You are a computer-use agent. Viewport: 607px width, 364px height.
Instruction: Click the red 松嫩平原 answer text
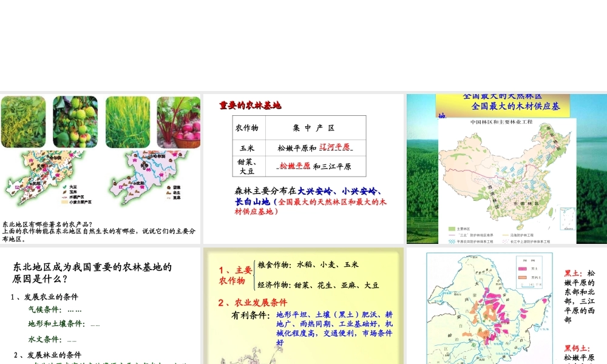point(295,166)
